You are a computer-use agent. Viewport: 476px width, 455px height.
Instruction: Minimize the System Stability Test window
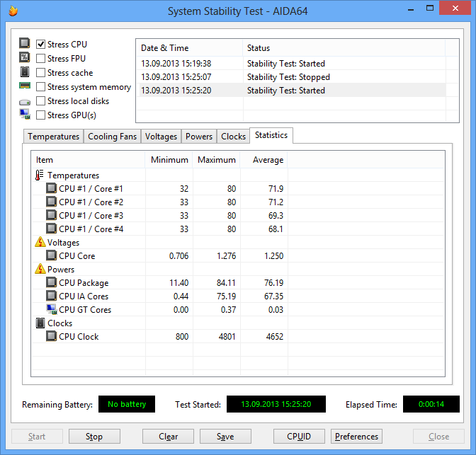[x=411, y=8]
